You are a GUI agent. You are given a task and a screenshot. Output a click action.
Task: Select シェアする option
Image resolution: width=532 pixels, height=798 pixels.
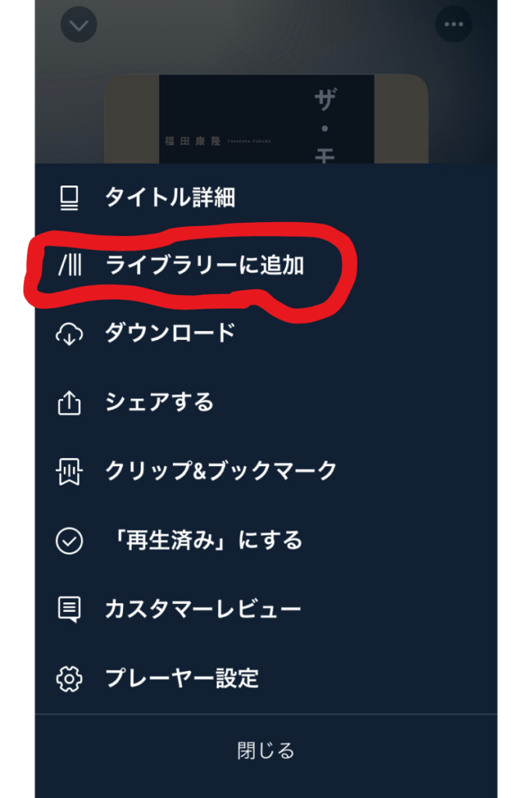click(266, 403)
